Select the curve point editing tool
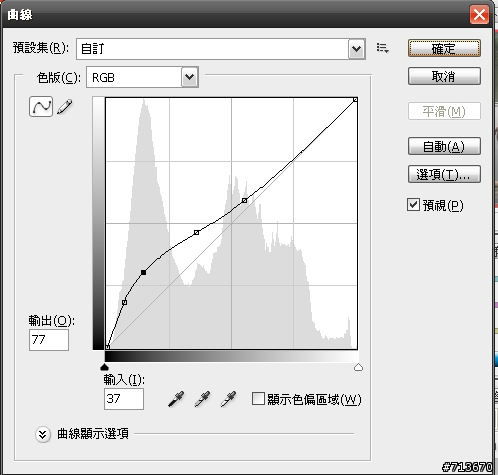Image resolution: width=498 pixels, height=475 pixels. 41,107
